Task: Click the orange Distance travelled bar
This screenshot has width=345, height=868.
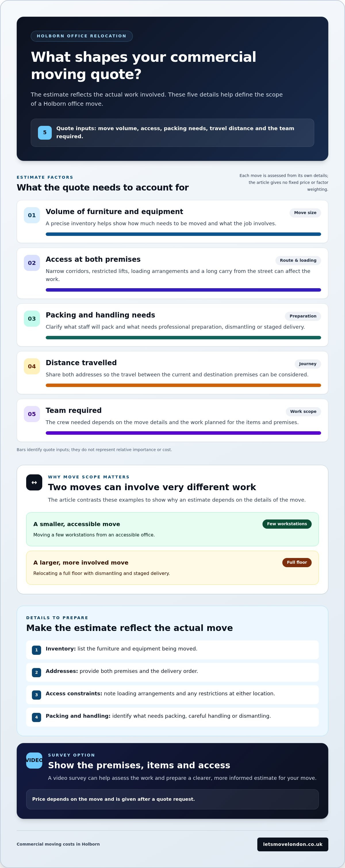Action: coord(183,385)
